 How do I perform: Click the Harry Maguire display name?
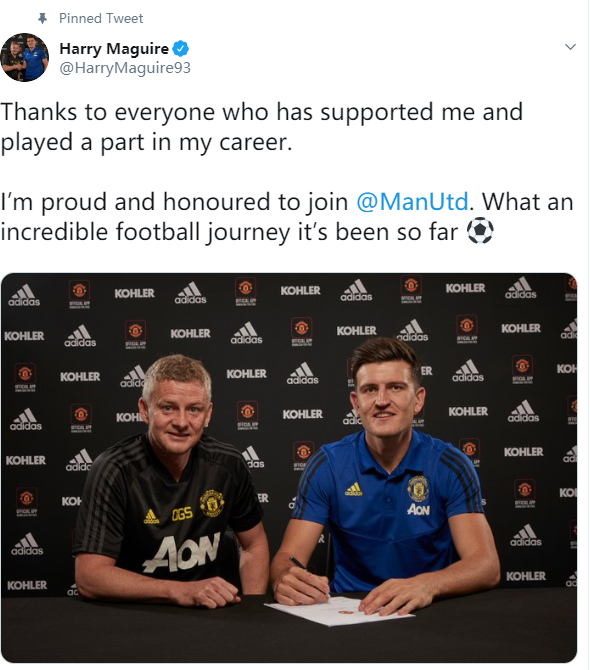[x=114, y=49]
